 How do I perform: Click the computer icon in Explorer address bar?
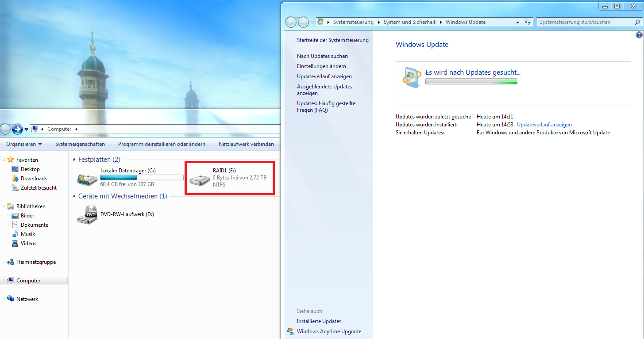click(35, 129)
